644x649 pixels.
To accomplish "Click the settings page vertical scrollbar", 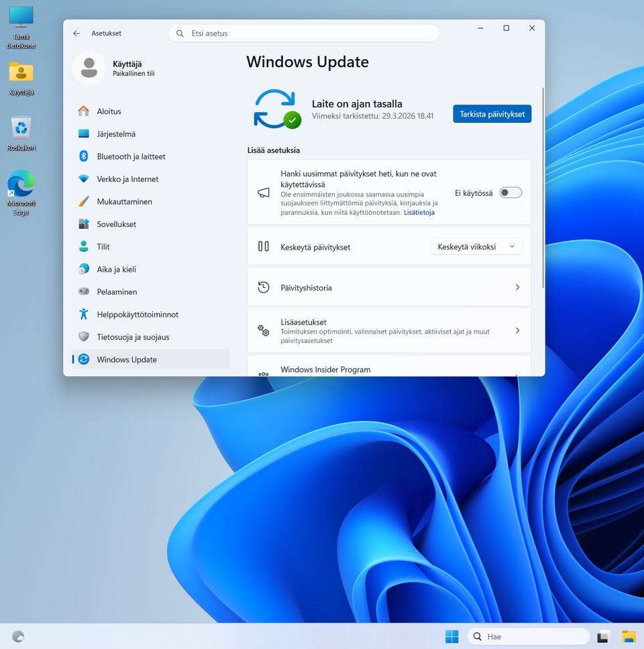I will [542, 188].
